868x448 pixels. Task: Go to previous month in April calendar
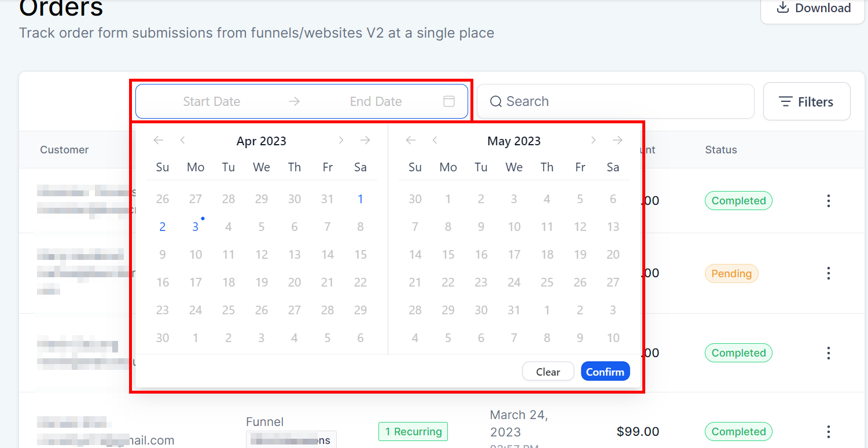click(x=182, y=140)
